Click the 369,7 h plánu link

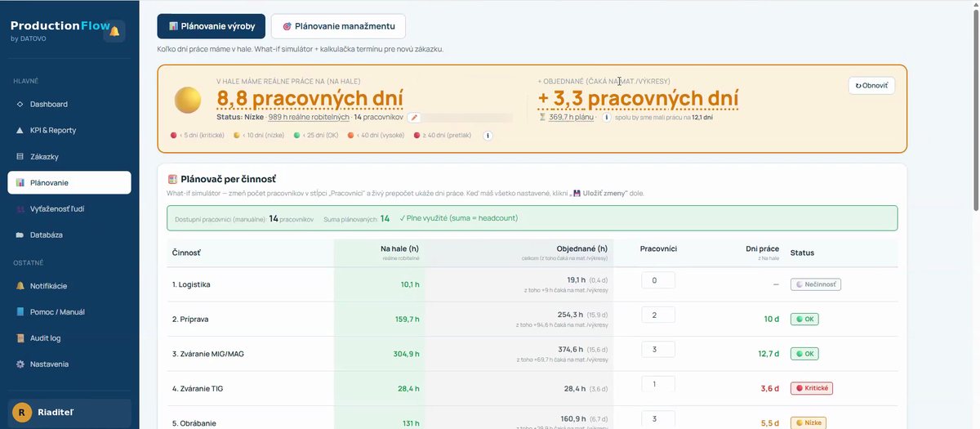[572, 118]
